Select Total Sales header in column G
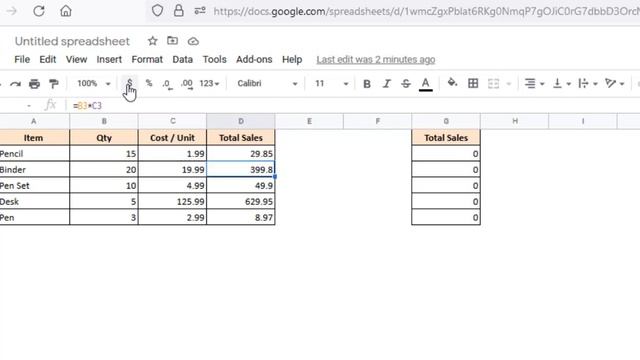Image resolution: width=640 pixels, height=360 pixels. click(x=446, y=138)
